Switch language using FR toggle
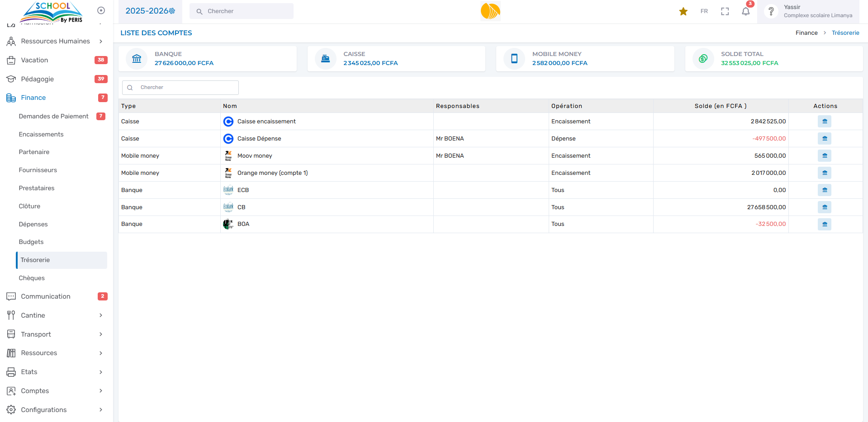The height and width of the screenshot is (422, 868). 704,11
